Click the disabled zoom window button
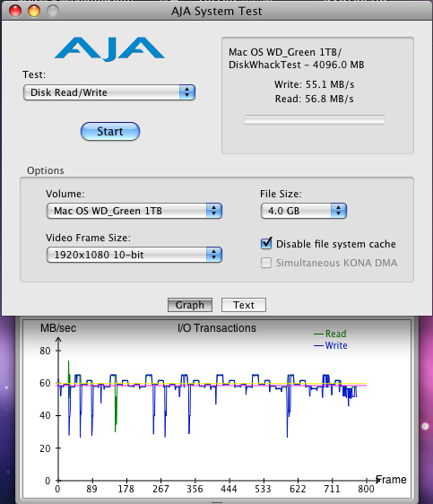The height and width of the screenshot is (504, 433). 53,11
